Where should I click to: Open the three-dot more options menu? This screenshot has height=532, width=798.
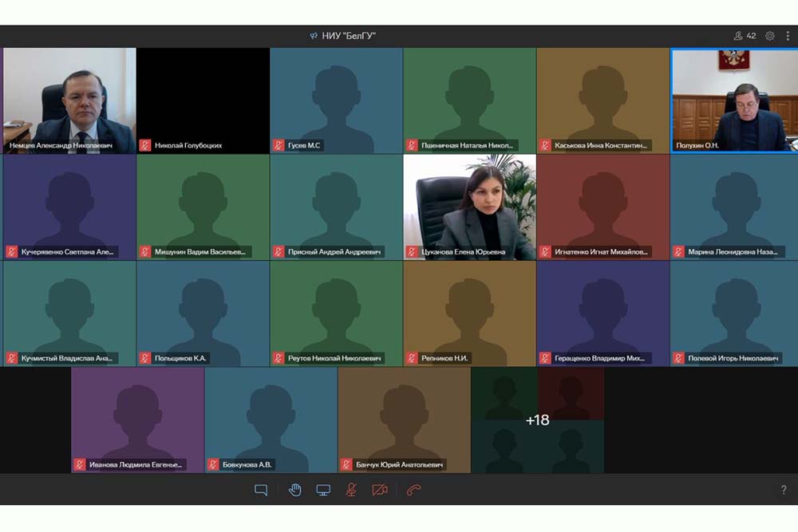tap(788, 36)
